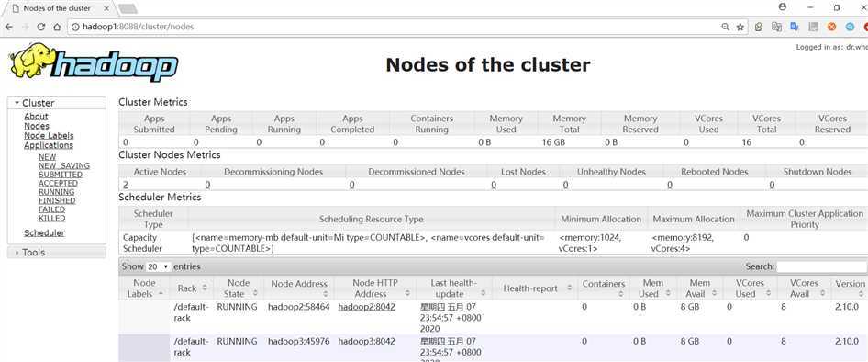The image size is (868, 362).
Task: Click the orange extension icon in toolbar
Action: tap(831, 27)
